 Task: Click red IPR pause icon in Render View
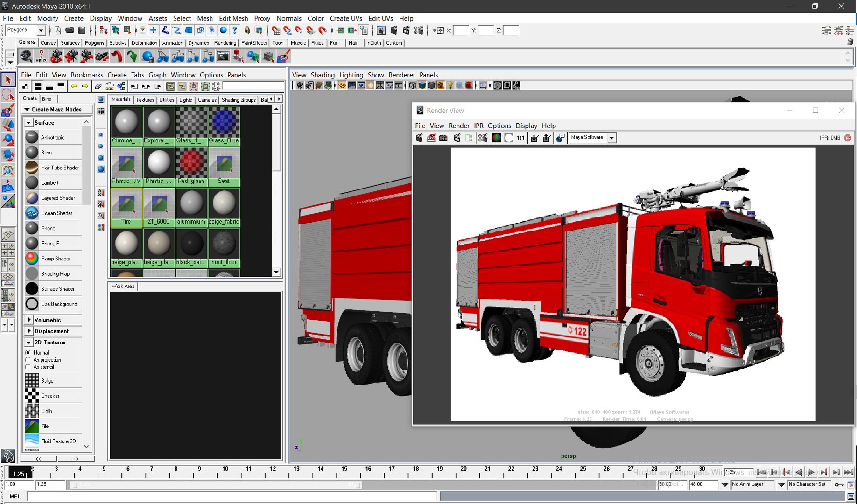(x=848, y=138)
